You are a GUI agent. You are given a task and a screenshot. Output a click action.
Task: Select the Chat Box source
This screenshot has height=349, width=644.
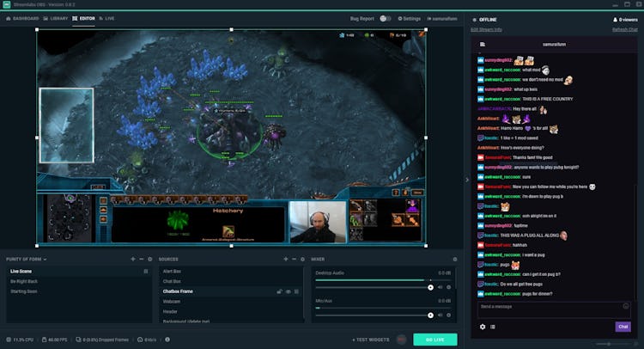pyautogui.click(x=231, y=282)
